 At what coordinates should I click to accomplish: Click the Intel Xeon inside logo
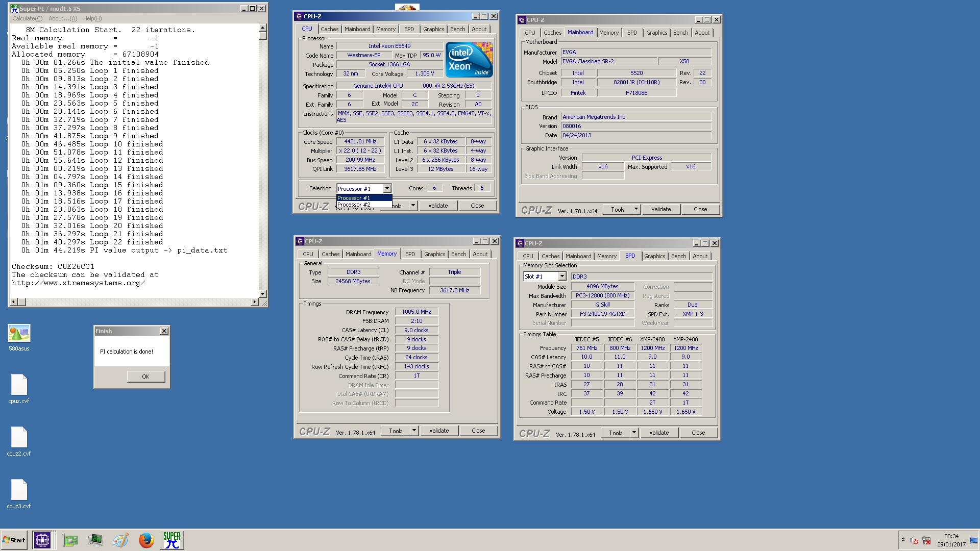click(469, 59)
